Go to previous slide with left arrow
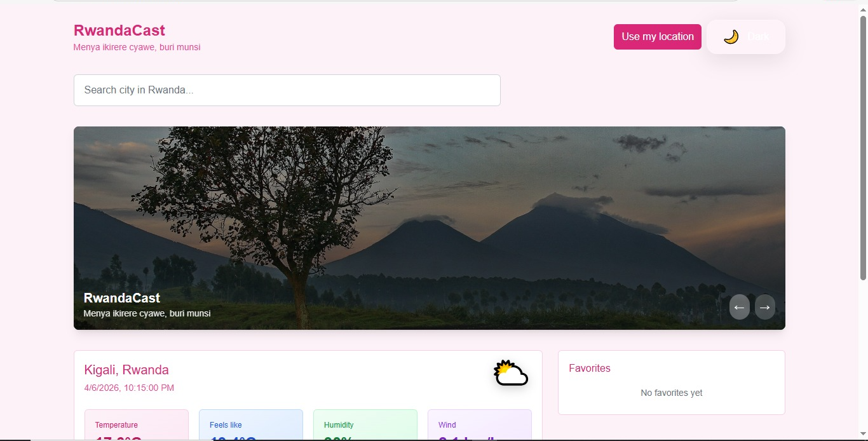 (x=740, y=307)
